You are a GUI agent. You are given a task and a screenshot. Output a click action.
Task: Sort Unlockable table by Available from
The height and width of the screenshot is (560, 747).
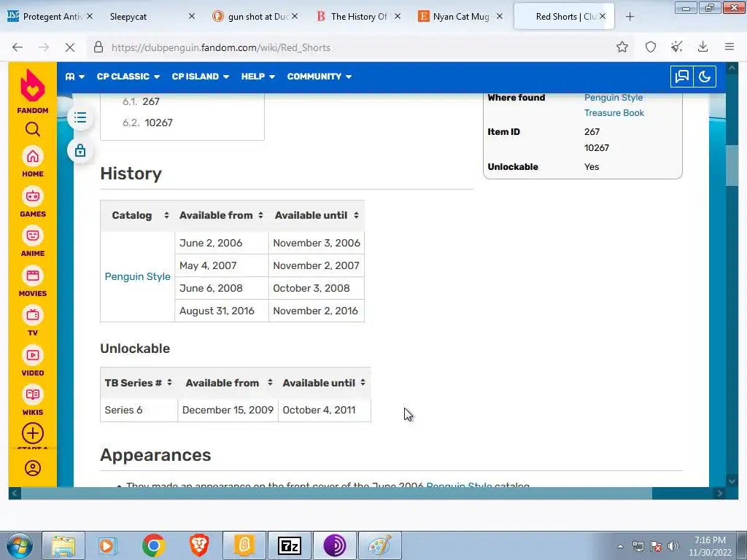pos(228,383)
